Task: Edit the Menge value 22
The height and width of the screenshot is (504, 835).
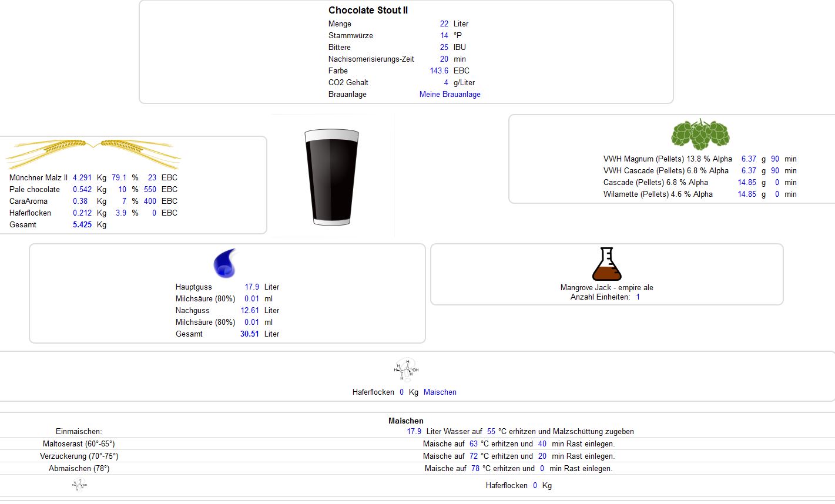Action: [444, 23]
